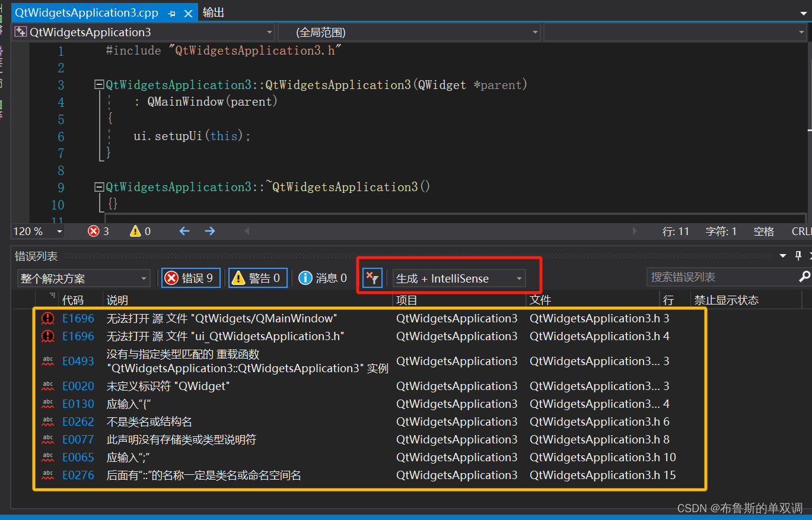Switch to the 输出 tab
812x520 pixels.
212,12
